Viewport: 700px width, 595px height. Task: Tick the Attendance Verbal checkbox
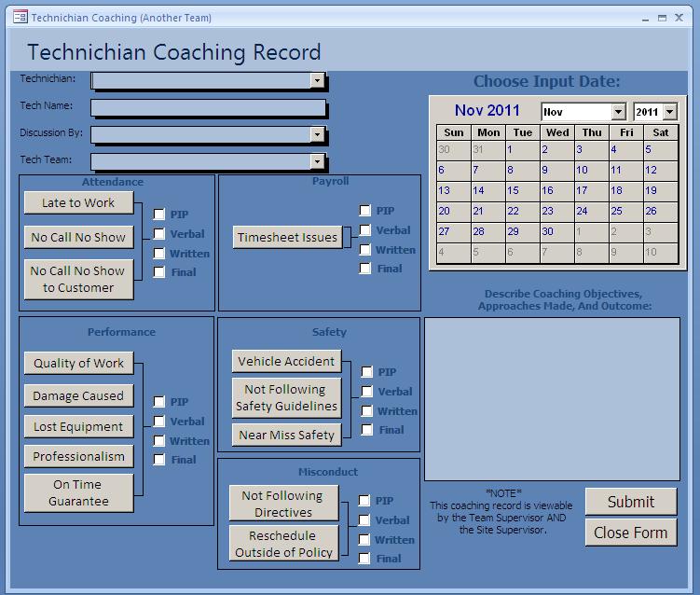[159, 234]
